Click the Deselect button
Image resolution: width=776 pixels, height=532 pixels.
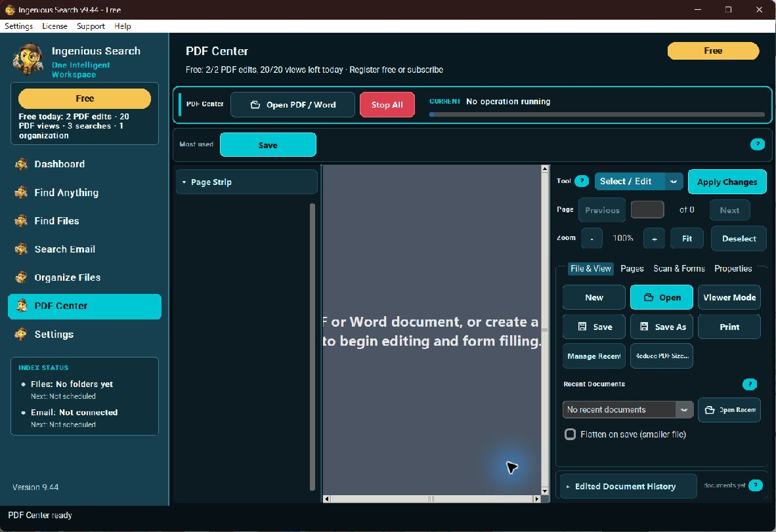[x=739, y=238]
